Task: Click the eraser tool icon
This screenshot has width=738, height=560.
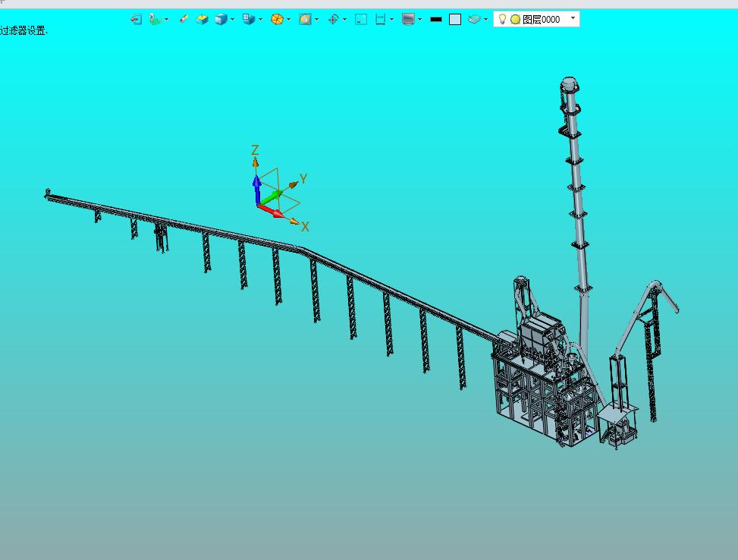Action: click(184, 19)
